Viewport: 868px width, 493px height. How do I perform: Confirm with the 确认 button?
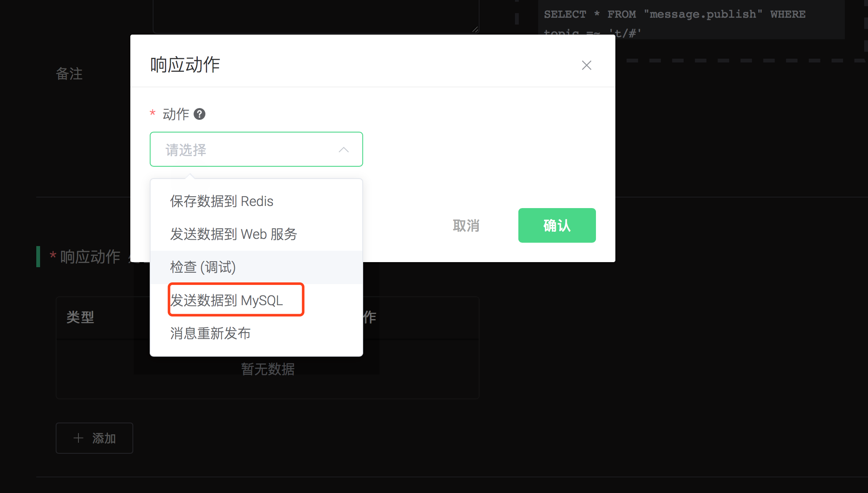pyautogui.click(x=557, y=225)
